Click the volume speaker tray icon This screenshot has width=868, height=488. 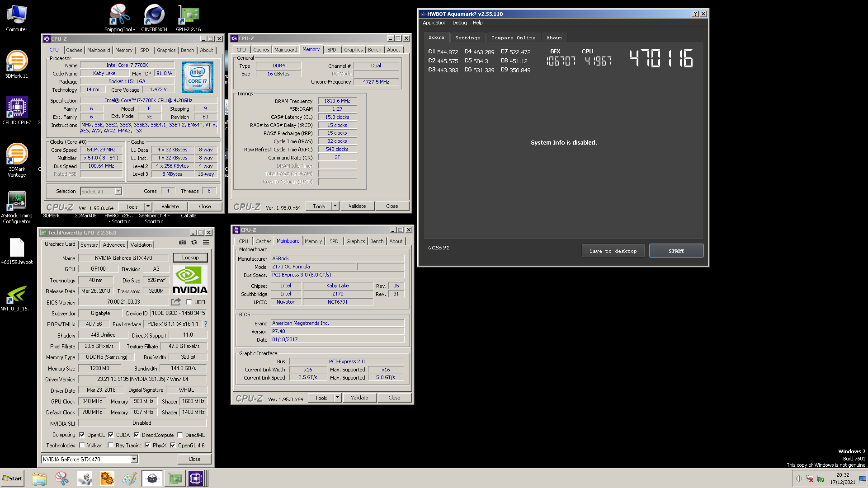(799, 479)
